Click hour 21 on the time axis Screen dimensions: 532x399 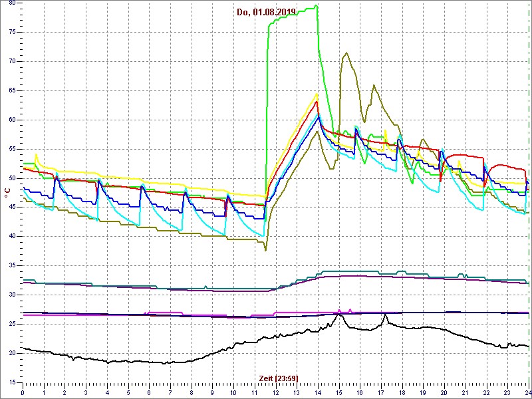click(x=465, y=392)
